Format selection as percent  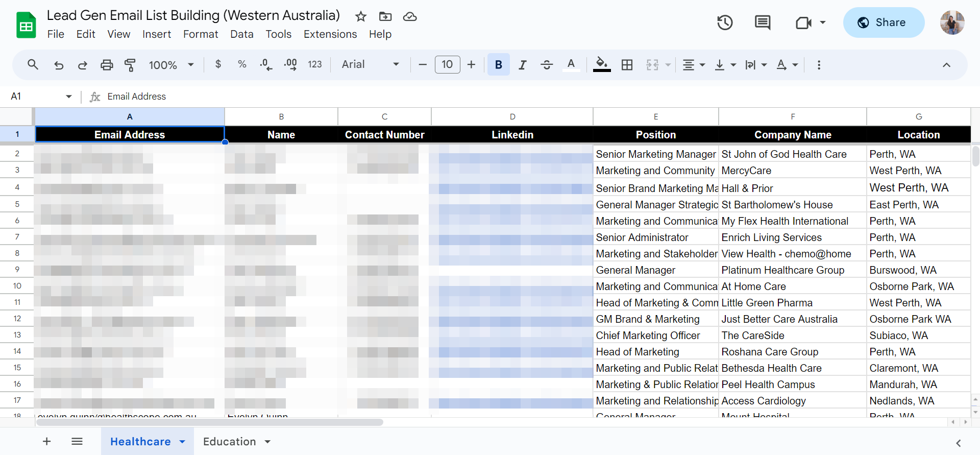point(242,64)
